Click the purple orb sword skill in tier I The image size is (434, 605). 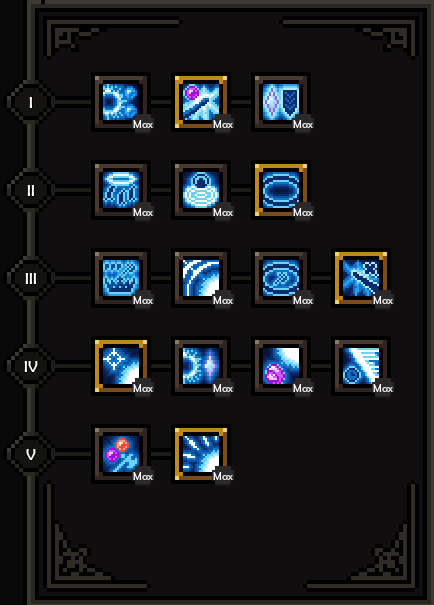(201, 102)
